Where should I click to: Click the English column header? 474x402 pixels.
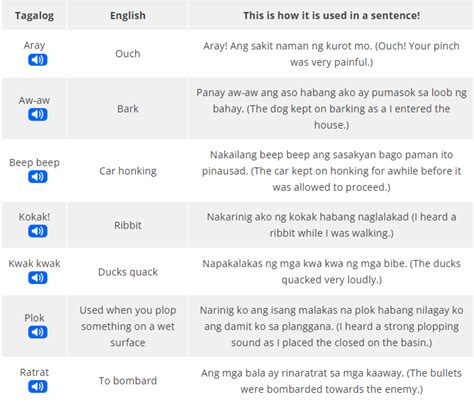pos(128,15)
